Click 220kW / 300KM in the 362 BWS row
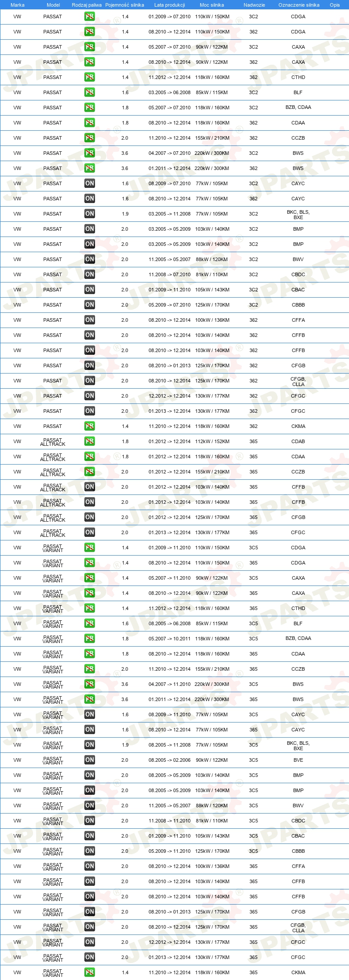The width and height of the screenshot is (349, 980). (x=212, y=168)
